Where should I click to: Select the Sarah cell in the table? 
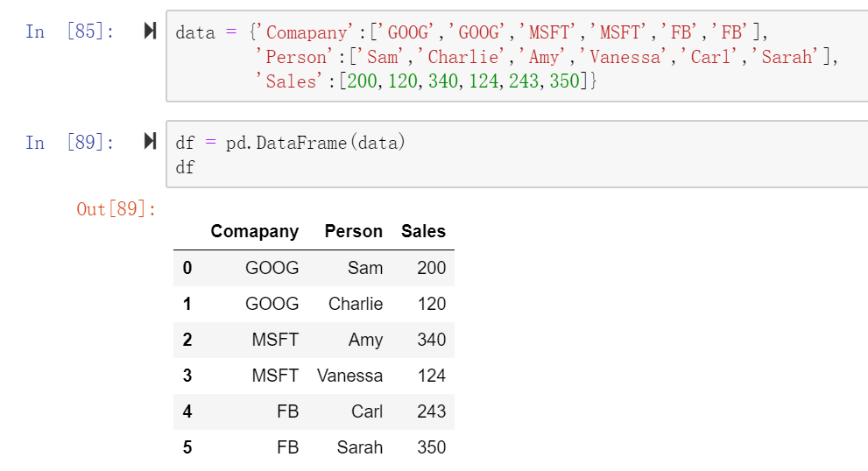360,447
